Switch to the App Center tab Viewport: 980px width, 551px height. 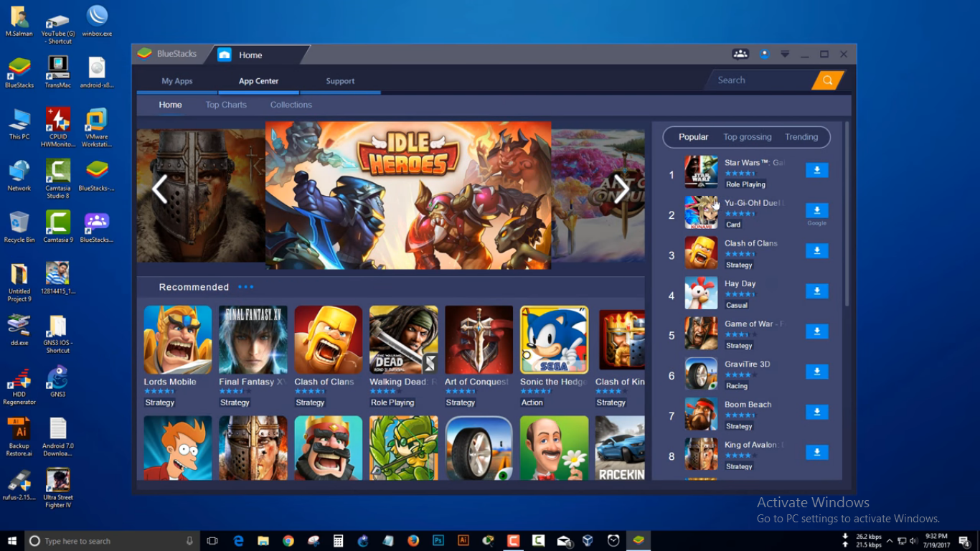[259, 81]
